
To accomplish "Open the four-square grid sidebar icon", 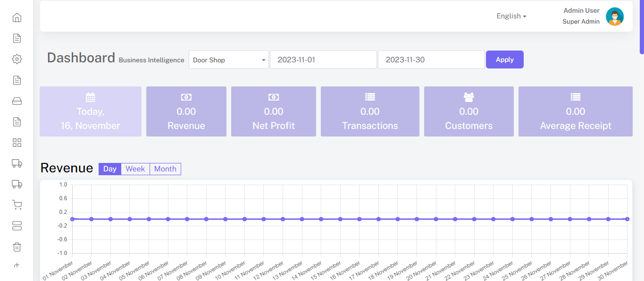I will (x=17, y=143).
